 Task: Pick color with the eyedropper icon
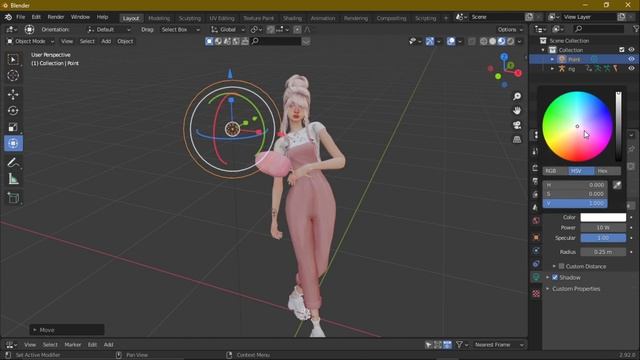tap(617, 185)
